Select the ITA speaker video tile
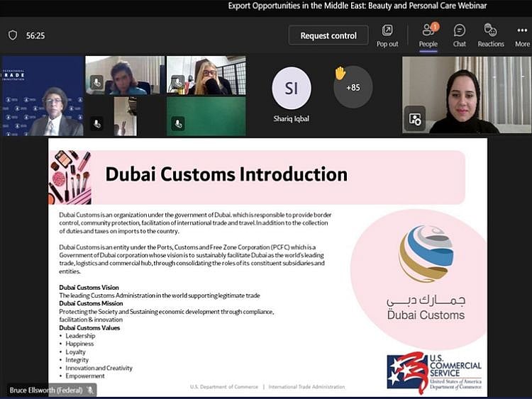Image resolution: width=532 pixels, height=399 pixels. (43, 96)
